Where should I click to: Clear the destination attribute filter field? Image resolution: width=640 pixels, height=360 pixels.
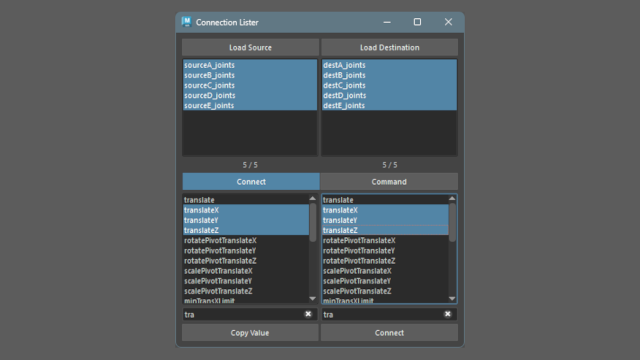pos(448,314)
